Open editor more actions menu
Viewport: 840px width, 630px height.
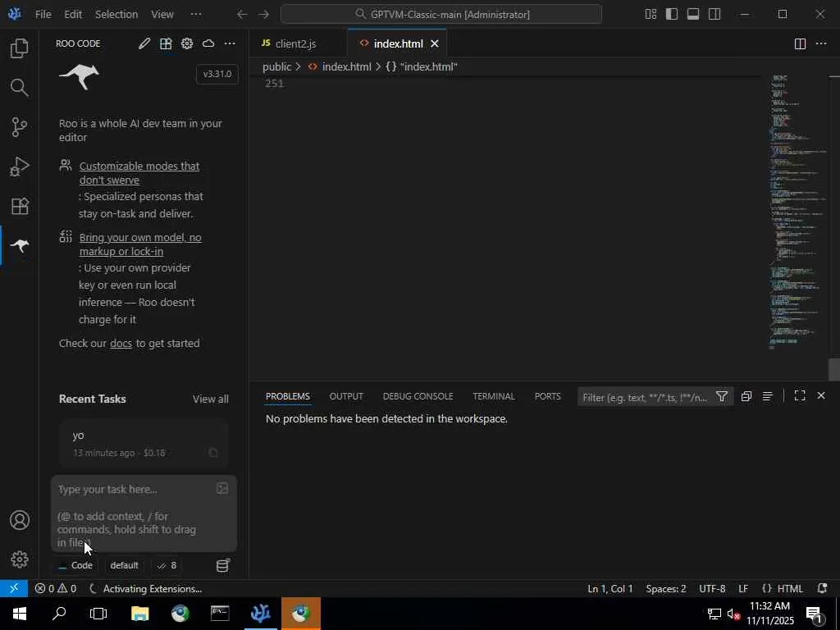820,44
